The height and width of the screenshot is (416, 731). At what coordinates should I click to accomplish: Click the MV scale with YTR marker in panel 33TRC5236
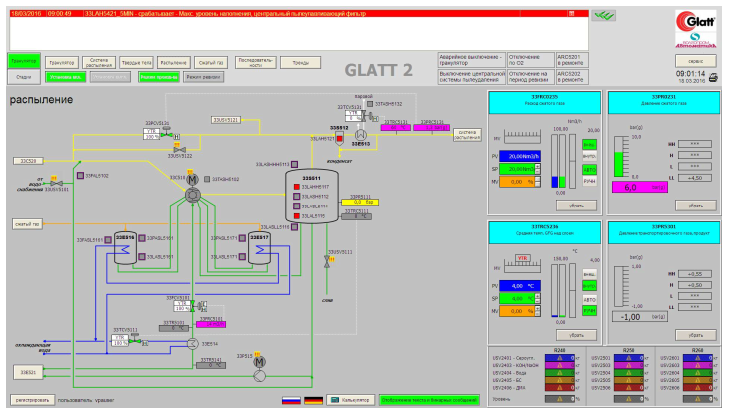(523, 264)
